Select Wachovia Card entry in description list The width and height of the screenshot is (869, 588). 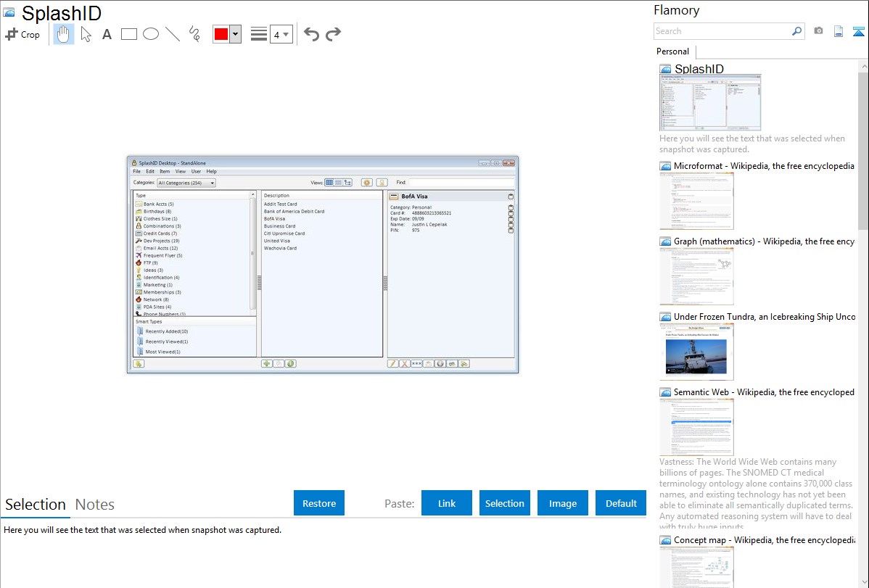(280, 248)
